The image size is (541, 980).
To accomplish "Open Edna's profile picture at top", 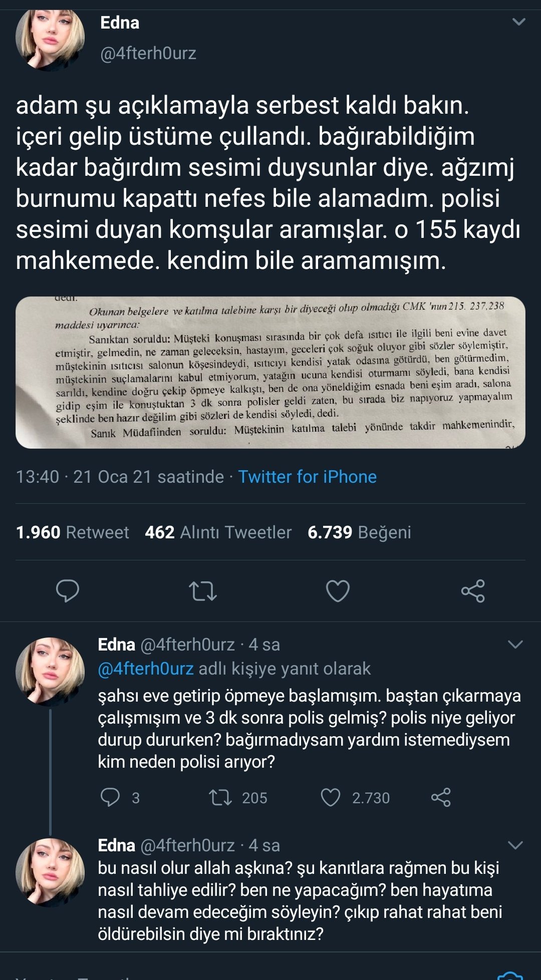I will (50, 39).
